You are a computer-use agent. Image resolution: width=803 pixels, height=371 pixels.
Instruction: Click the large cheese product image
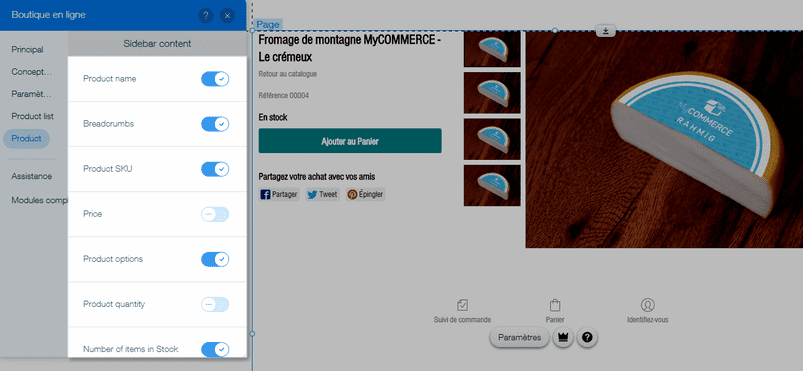[x=664, y=139]
